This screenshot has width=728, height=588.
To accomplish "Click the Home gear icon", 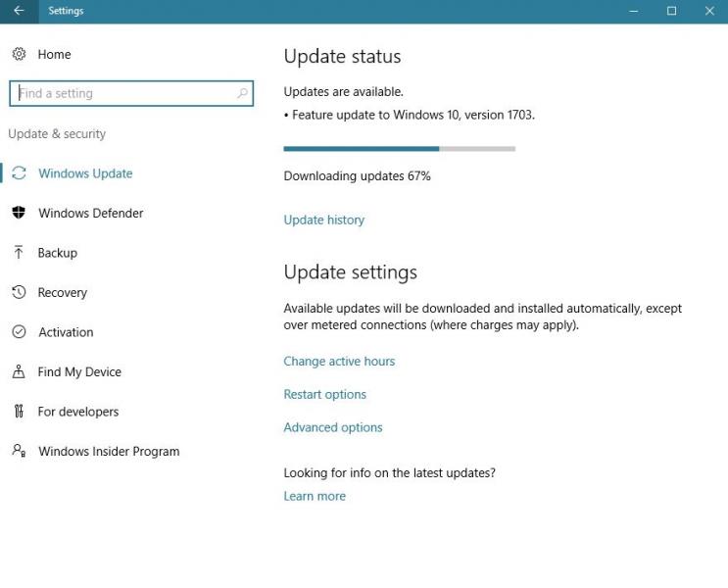I will [x=19, y=54].
